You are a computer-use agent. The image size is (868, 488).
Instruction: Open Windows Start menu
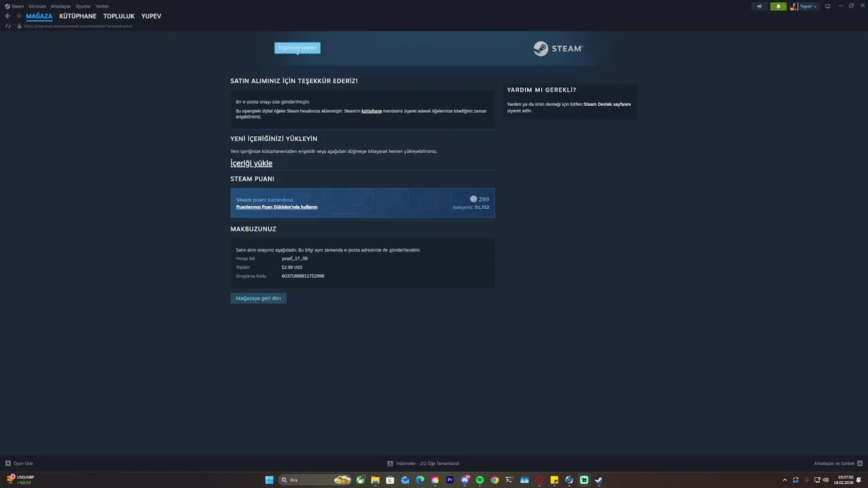[269, 480]
